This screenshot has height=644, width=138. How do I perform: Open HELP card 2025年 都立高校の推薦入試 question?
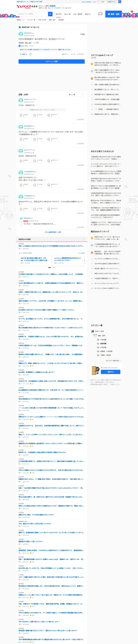pos(35,260)
